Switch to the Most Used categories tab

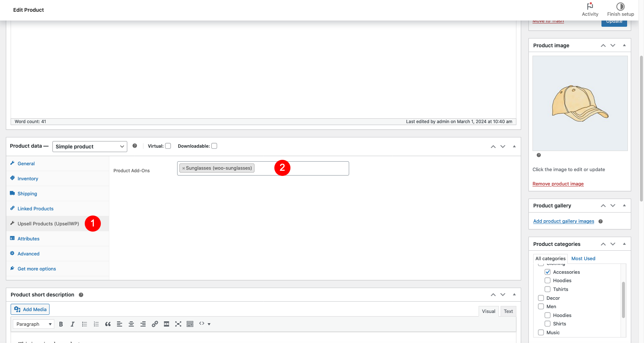coord(583,259)
